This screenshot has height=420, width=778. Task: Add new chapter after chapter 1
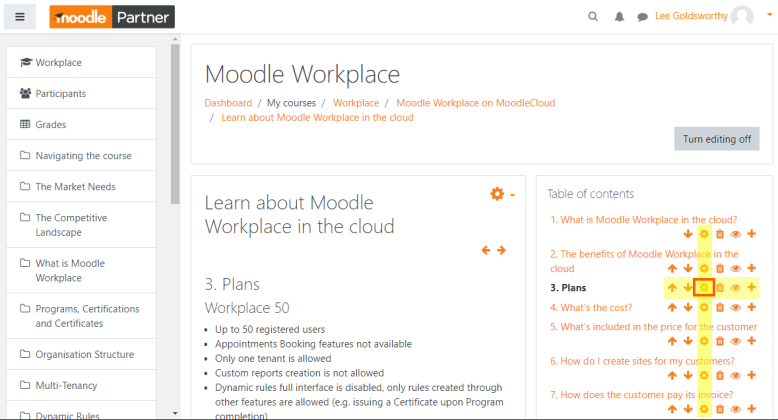752,234
